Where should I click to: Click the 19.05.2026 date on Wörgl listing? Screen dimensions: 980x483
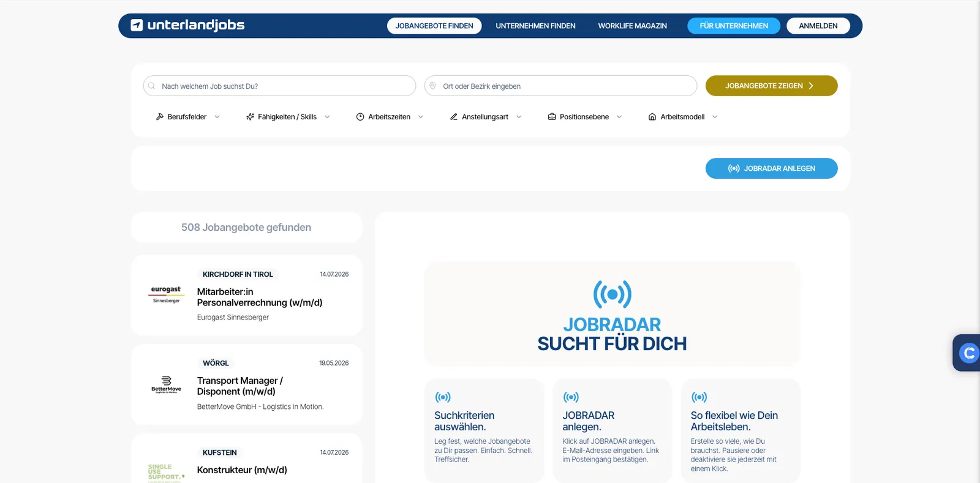(x=334, y=363)
